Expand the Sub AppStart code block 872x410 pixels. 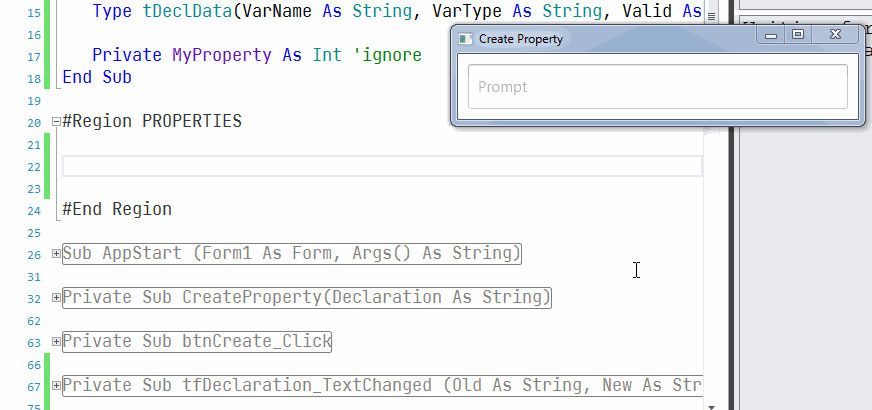pos(56,254)
